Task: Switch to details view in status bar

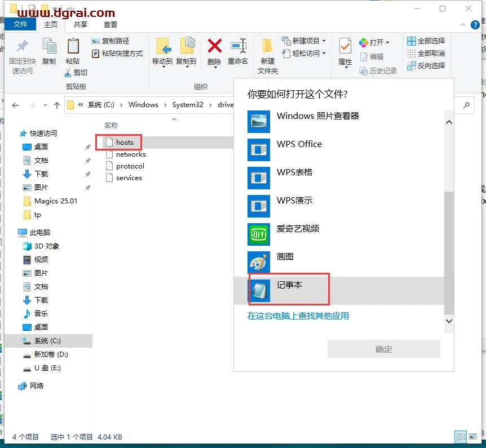Action: point(461,437)
